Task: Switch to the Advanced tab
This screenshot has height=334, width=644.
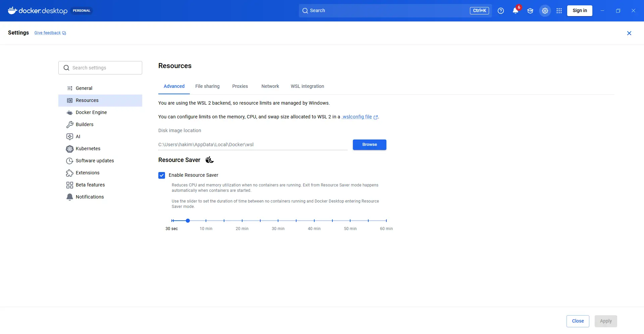Action: (x=174, y=86)
